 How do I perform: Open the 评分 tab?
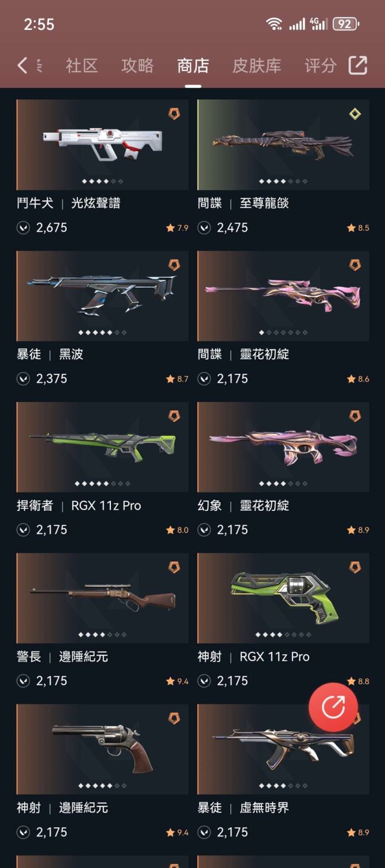point(320,65)
